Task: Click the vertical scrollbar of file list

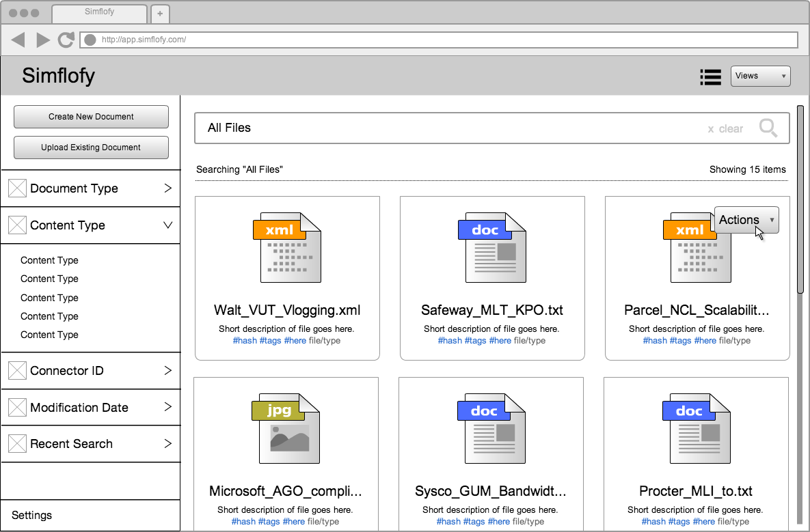Action: pyautogui.click(x=800, y=198)
